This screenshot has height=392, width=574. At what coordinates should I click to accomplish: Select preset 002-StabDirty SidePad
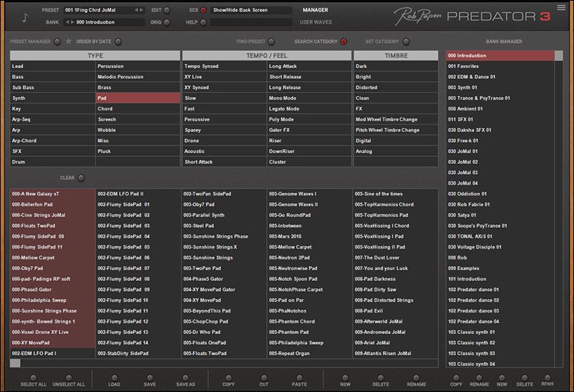pos(138,353)
